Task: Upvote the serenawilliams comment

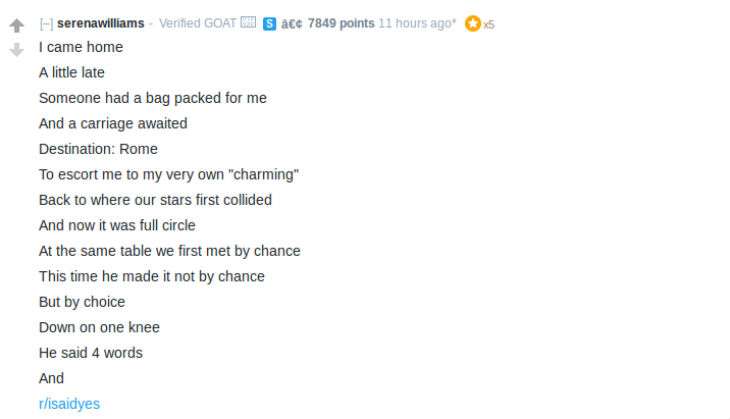Action: 17,25
